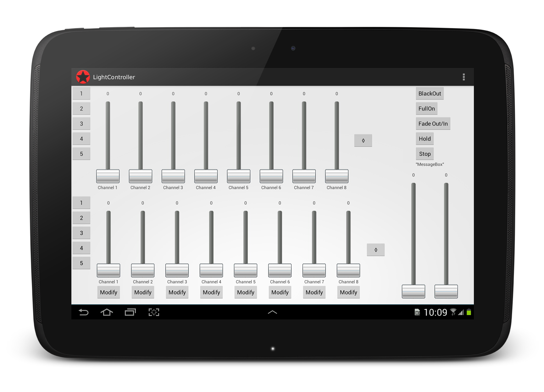This screenshot has height=392, width=544.
Task: Select preset 1 in the upper bank
Action: pos(81,94)
